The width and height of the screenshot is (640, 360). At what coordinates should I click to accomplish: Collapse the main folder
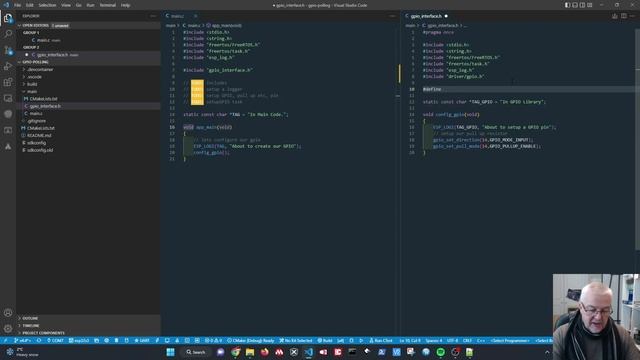pos(32,91)
